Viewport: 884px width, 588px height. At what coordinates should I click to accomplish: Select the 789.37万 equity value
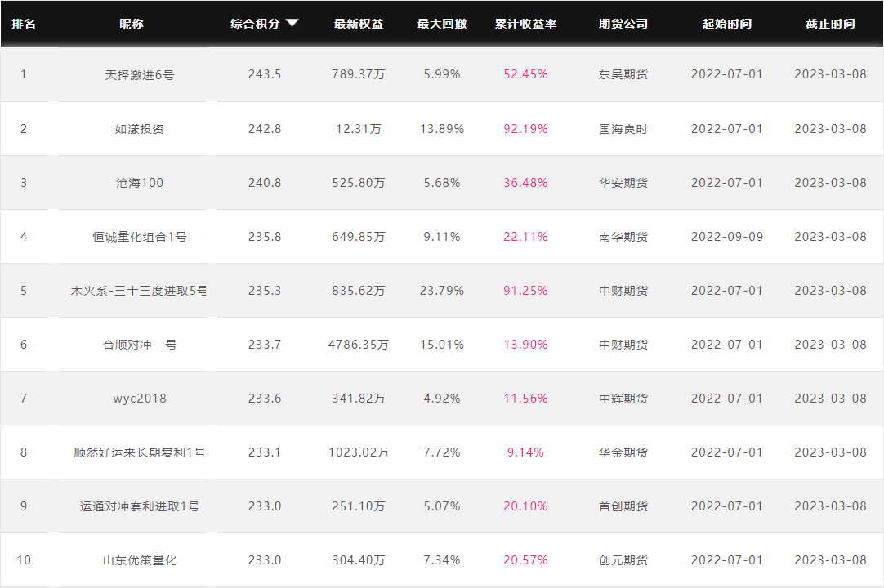pos(359,74)
